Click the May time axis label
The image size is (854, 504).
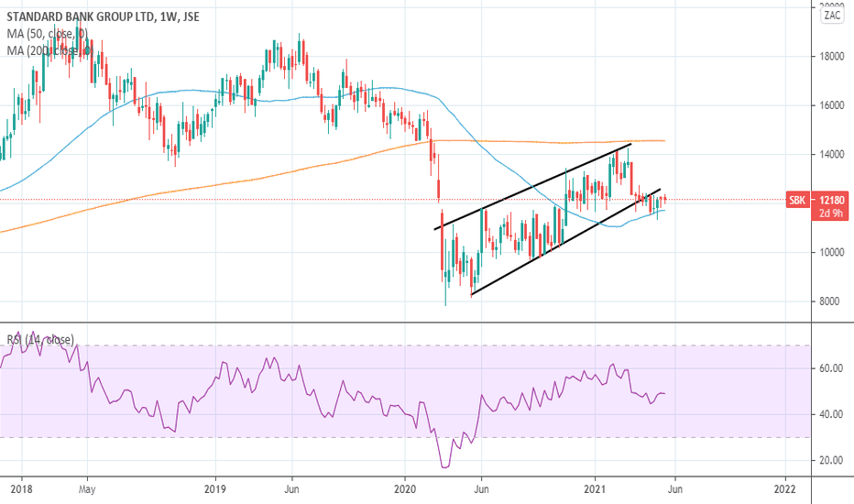(87, 488)
